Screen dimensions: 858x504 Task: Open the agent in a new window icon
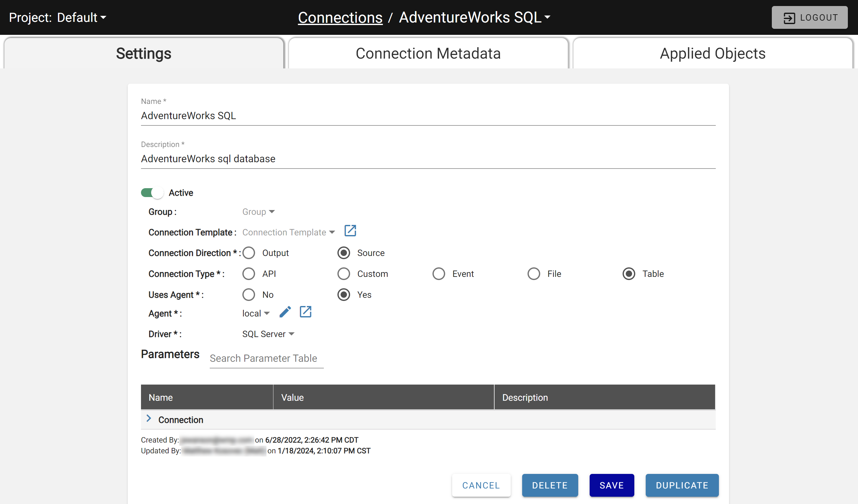(x=305, y=312)
